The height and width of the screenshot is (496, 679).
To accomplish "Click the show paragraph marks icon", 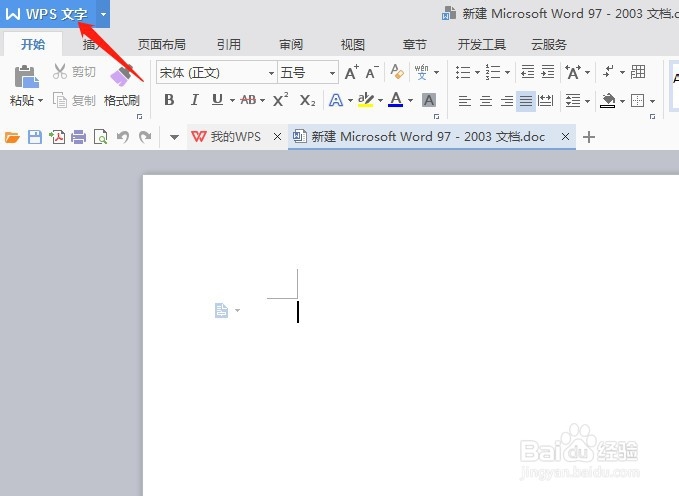I will [609, 71].
